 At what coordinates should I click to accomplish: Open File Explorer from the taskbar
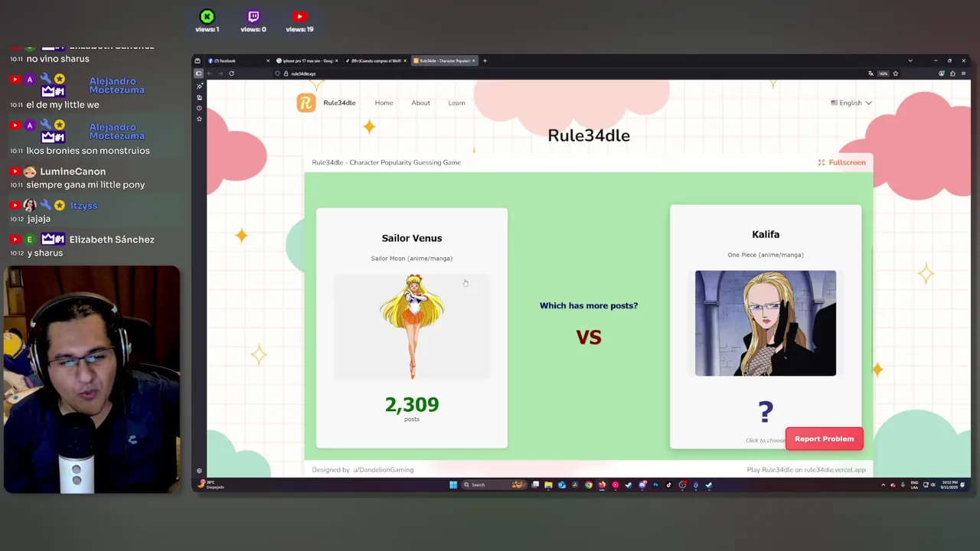548,484
